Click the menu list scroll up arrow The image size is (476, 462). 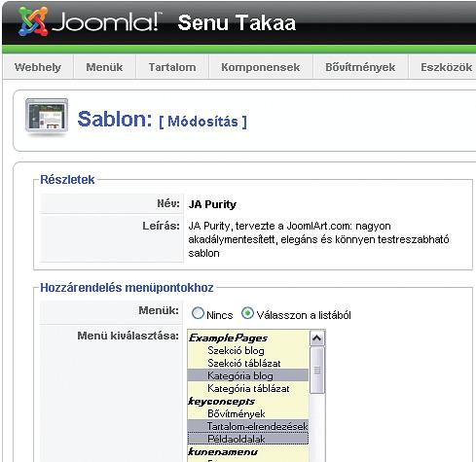[x=317, y=338]
